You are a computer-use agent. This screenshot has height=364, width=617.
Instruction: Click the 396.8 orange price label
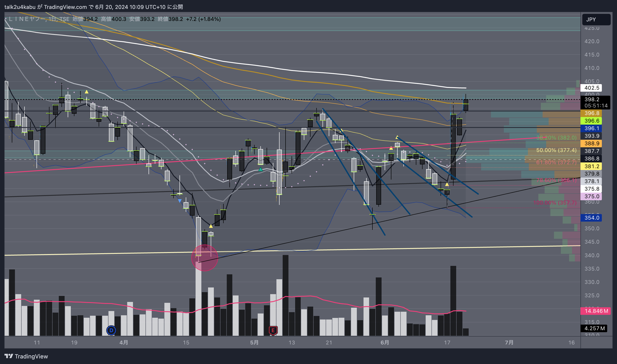click(x=592, y=113)
